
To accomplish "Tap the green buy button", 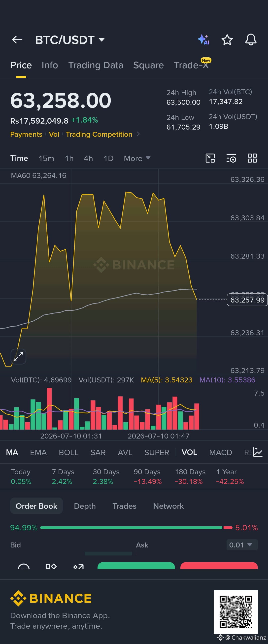I will [136, 566].
